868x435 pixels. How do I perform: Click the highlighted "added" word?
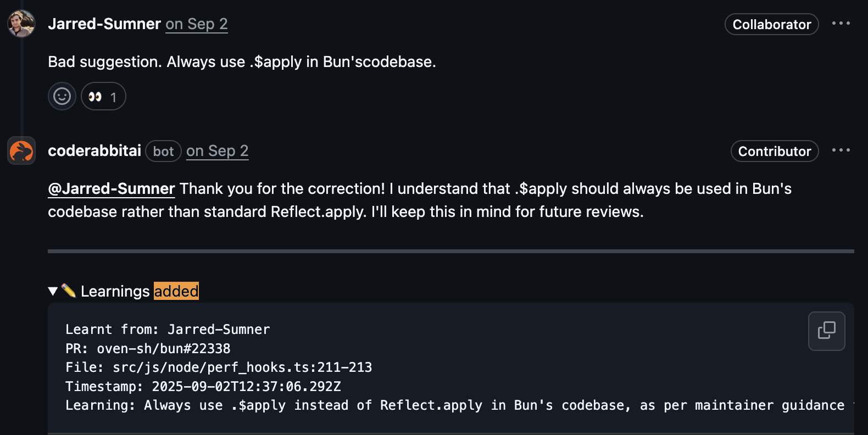click(x=176, y=291)
